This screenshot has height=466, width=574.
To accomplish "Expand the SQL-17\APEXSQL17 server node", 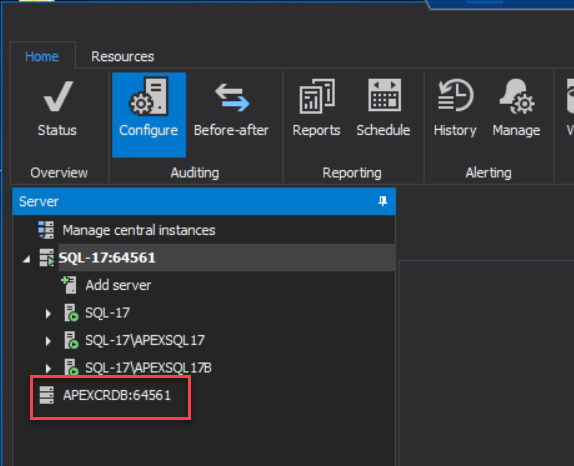I will (x=48, y=341).
